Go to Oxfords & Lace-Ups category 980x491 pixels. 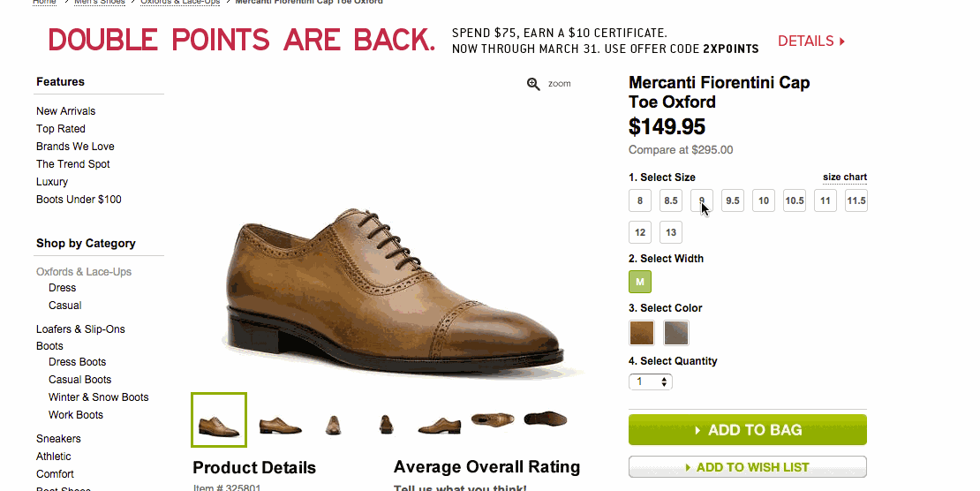(84, 271)
